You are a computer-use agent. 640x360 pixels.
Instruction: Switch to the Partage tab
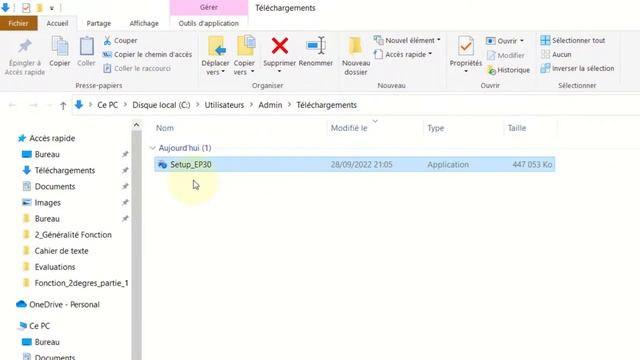tap(99, 23)
